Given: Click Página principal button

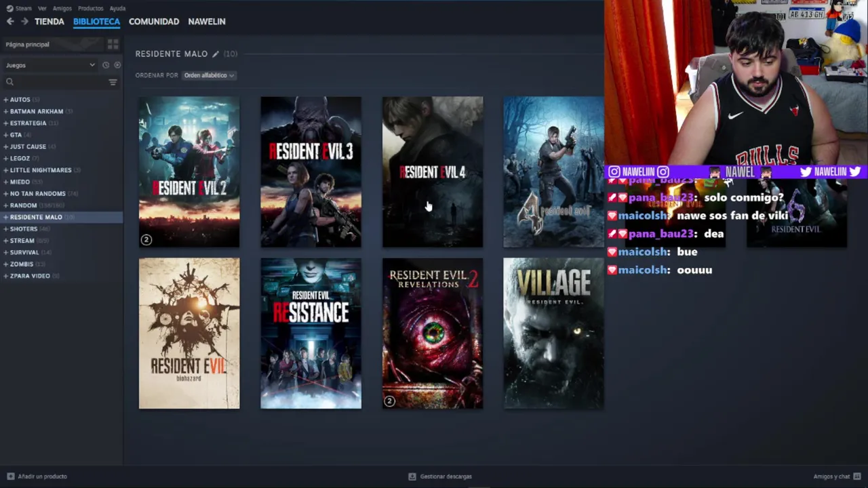Looking at the screenshot, I should coord(52,44).
